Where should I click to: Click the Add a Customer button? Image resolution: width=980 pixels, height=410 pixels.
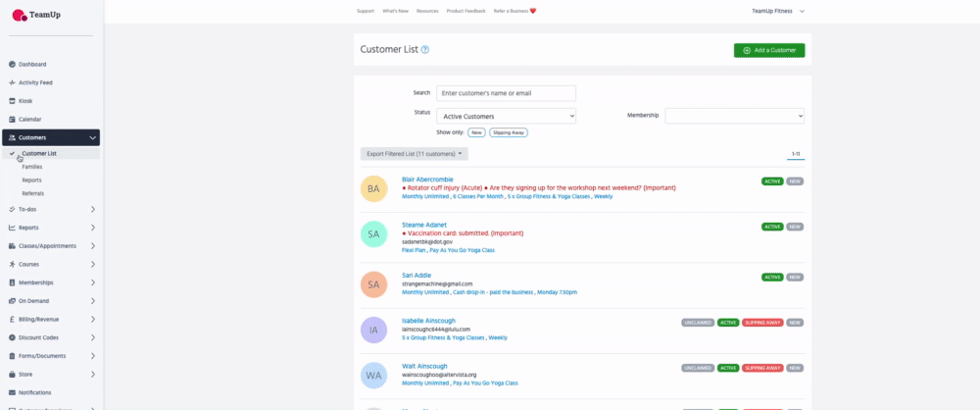pyautogui.click(x=769, y=50)
